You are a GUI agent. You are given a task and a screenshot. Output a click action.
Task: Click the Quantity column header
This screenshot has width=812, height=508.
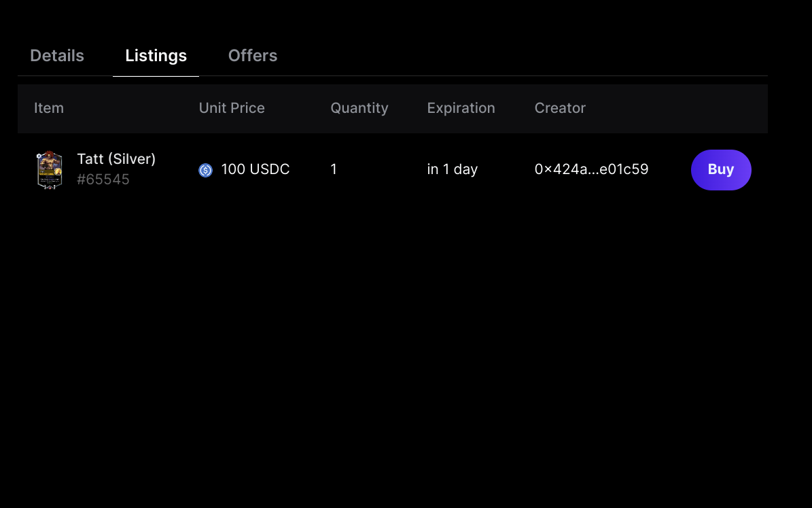click(359, 108)
